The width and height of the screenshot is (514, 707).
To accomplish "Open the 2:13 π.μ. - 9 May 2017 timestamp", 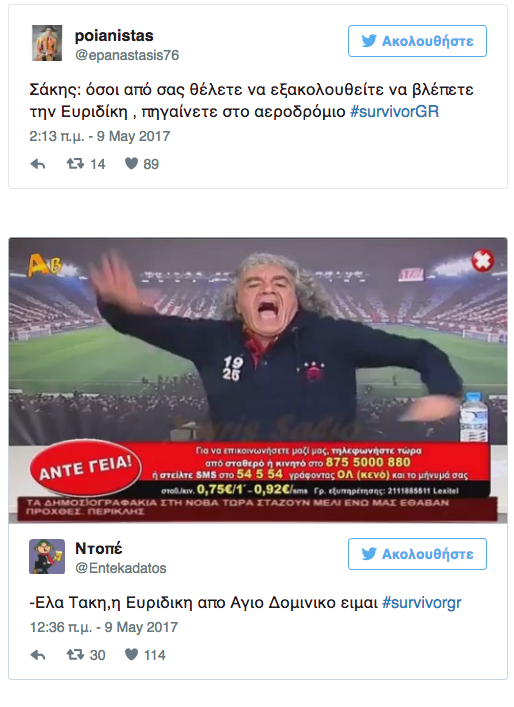I will pos(100,136).
